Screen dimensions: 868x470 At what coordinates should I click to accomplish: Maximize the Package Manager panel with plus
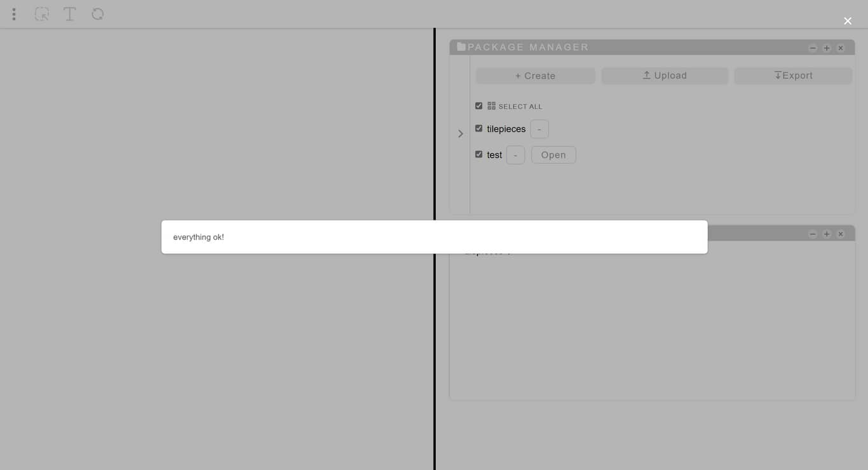tap(827, 48)
